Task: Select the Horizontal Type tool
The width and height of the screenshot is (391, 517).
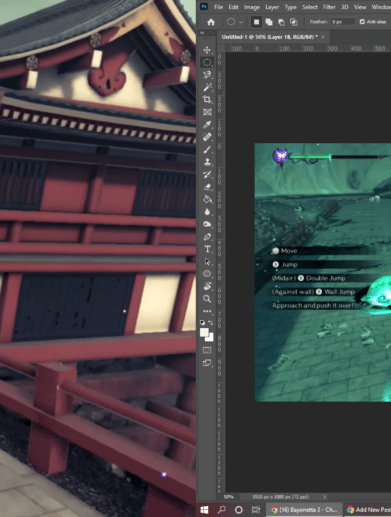Action: pos(207,249)
